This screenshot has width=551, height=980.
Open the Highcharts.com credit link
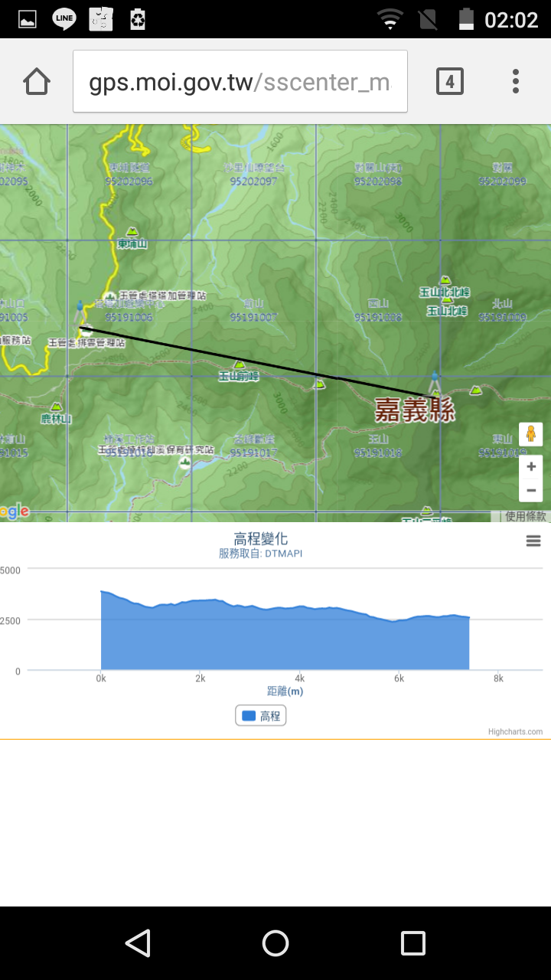click(515, 732)
